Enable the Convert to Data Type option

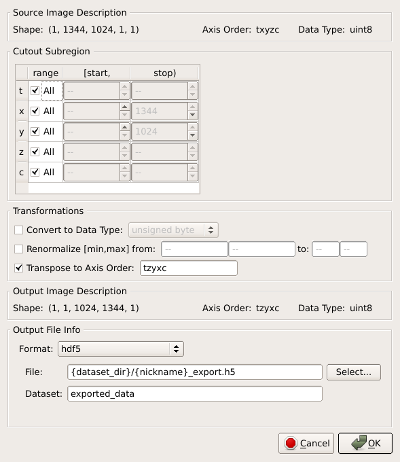coord(19,230)
